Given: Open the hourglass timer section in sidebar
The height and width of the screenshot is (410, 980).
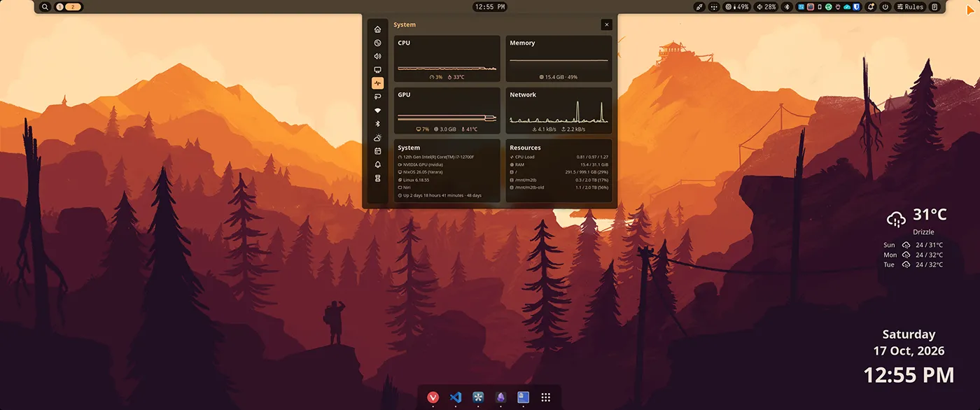Looking at the screenshot, I should click(x=377, y=178).
